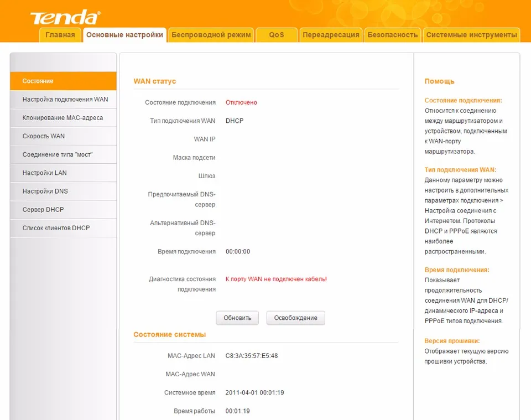Select Состояние in the sidebar
This screenshot has height=420, width=531.
[x=63, y=81]
